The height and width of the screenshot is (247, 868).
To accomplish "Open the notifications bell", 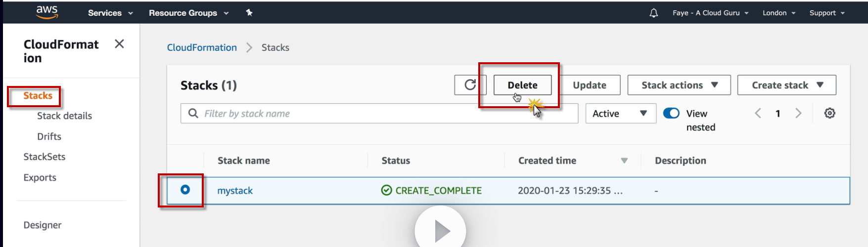I will click(x=653, y=13).
